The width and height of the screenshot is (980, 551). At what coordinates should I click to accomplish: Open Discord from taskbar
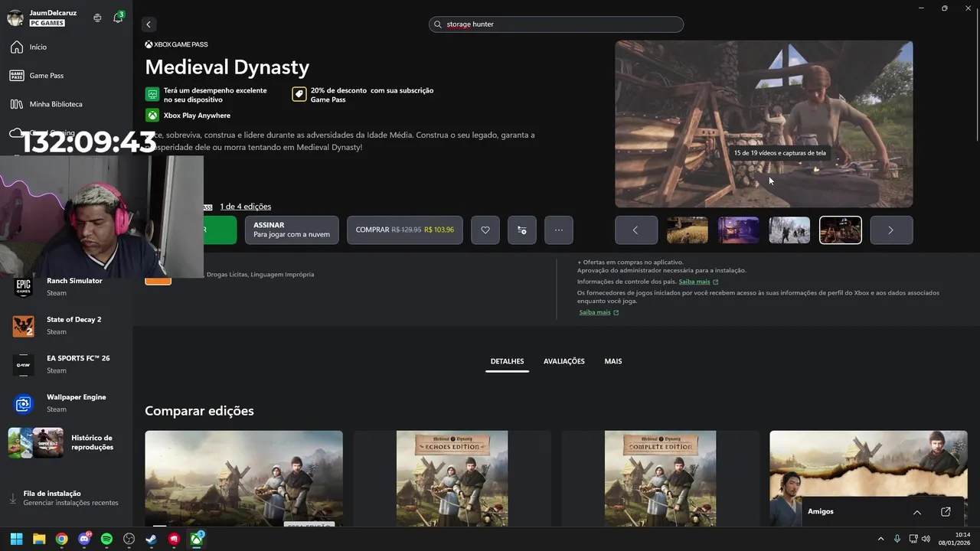84,539
